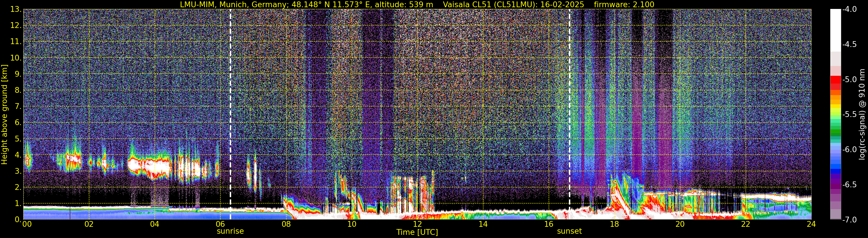Click the colorbar tick label '-7.0'
The width and height of the screenshot is (868, 238).
[849, 220]
